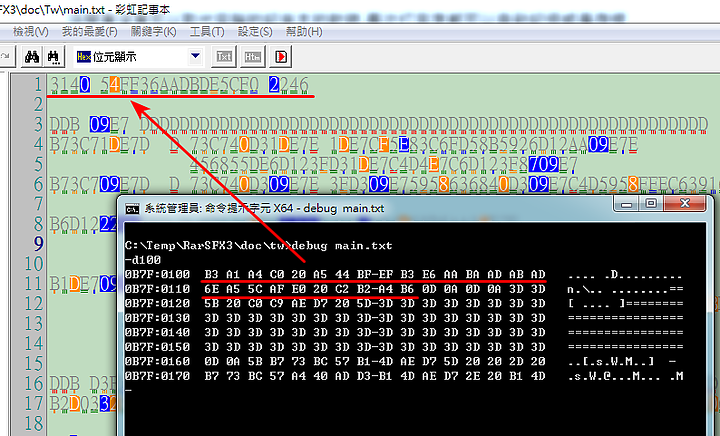Close the debug main.txt command window
Screen dimensions: 720x436
pos(685,204)
